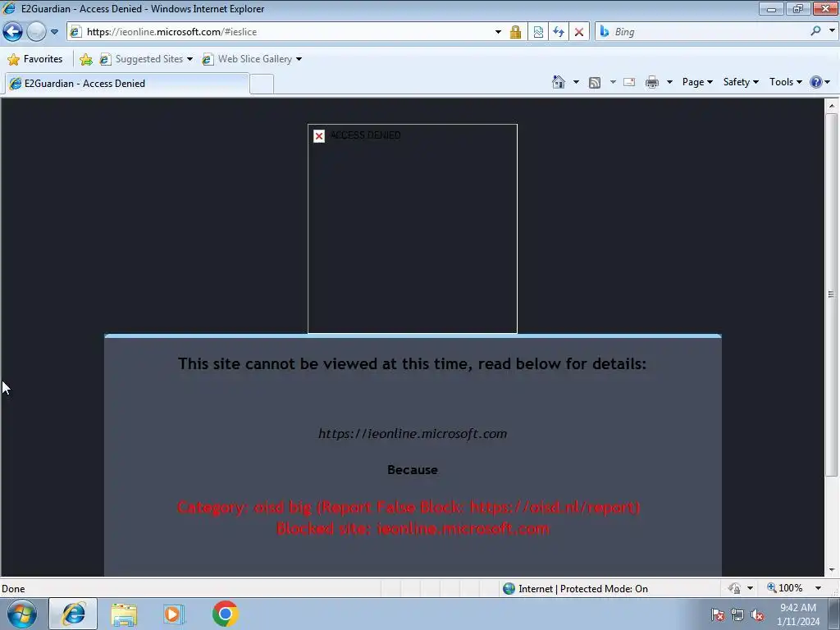This screenshot has height=630, width=840.
Task: Click the RSS feeds icon
Action: (595, 82)
